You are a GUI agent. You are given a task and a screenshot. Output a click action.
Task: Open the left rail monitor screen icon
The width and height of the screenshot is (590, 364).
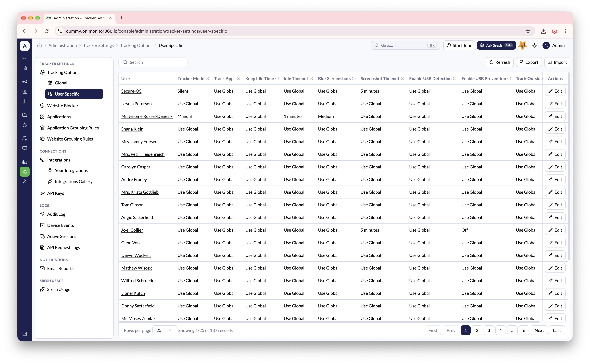(x=25, y=148)
